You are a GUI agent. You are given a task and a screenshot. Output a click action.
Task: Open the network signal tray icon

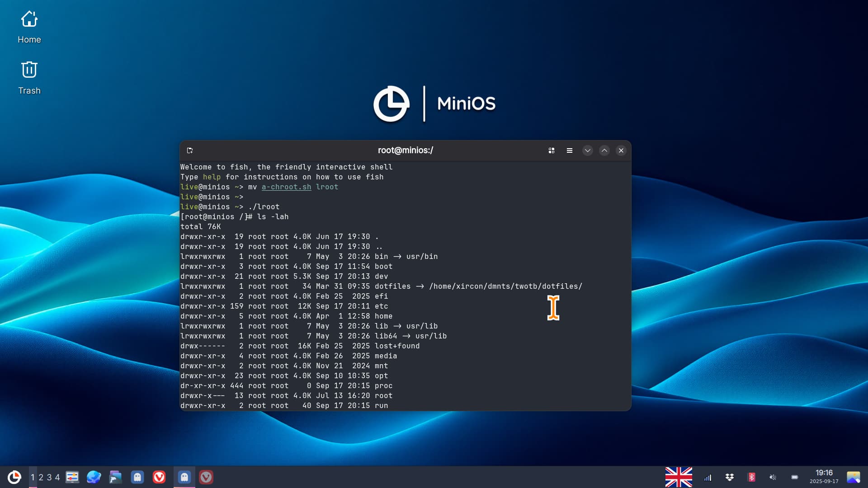708,477
